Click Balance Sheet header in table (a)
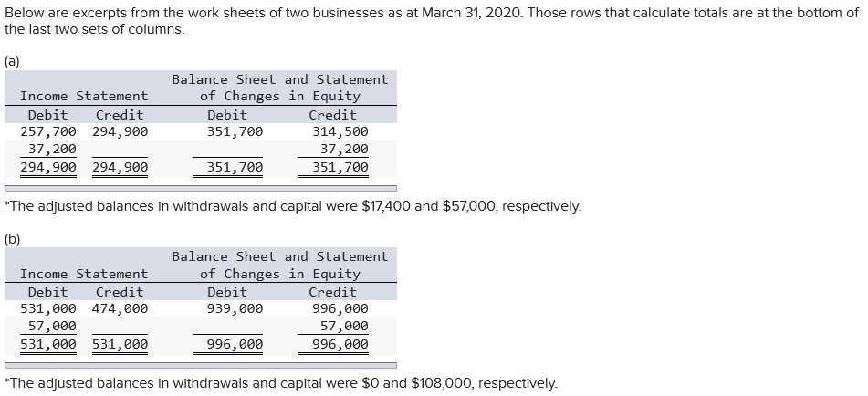Screen dimensions: 868x396 click(279, 88)
